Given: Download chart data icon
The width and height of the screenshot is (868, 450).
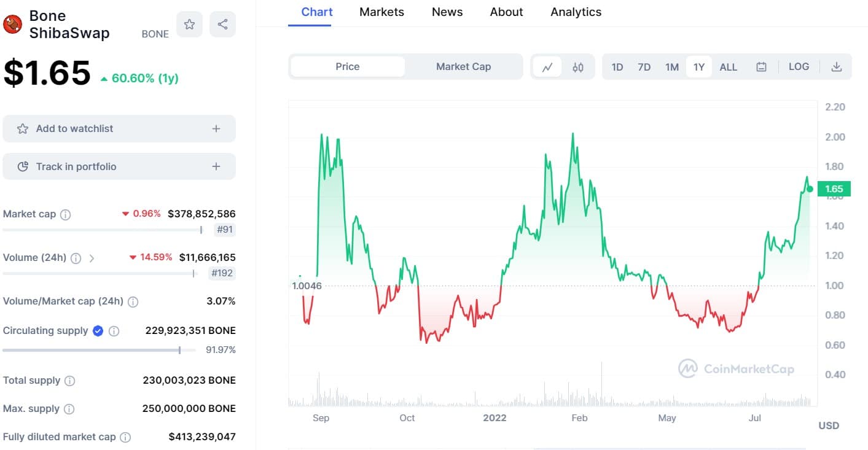Looking at the screenshot, I should (836, 67).
